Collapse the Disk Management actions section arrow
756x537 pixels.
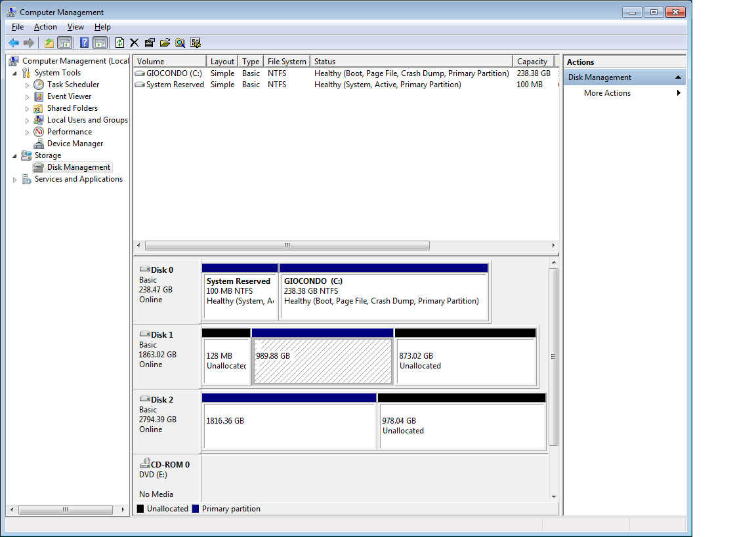pos(678,77)
